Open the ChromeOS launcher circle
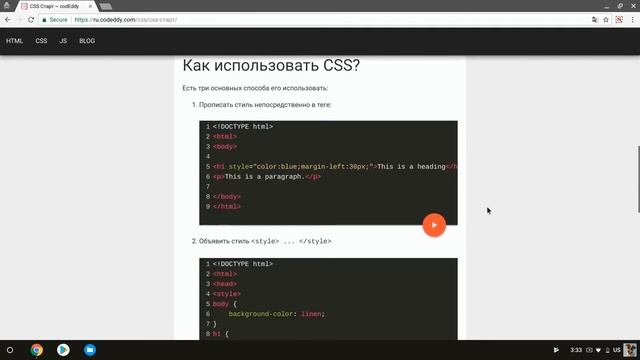Image resolution: width=640 pixels, height=360 pixels. [10, 350]
